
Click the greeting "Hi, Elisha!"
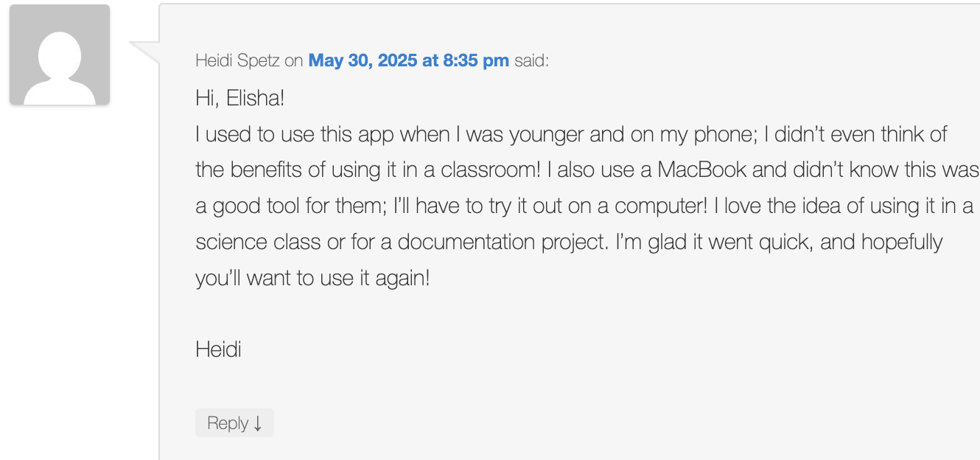(239, 98)
